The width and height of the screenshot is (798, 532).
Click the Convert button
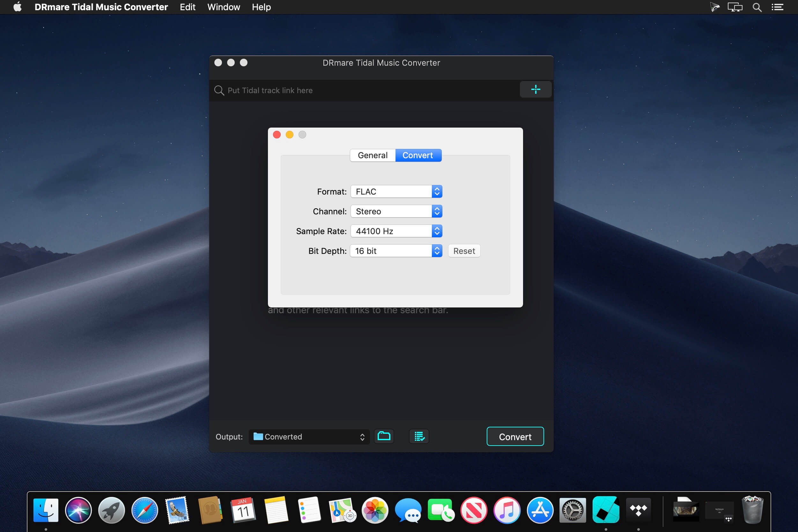(514, 436)
